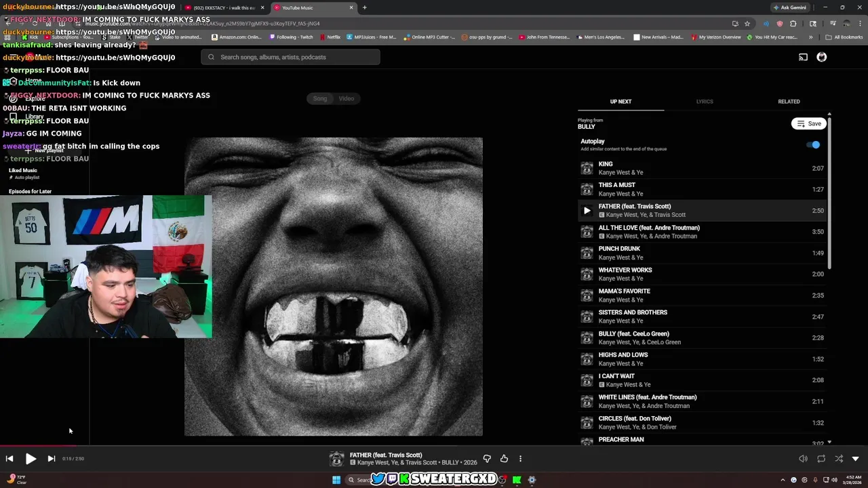Play the current song FATHER

coord(31,459)
